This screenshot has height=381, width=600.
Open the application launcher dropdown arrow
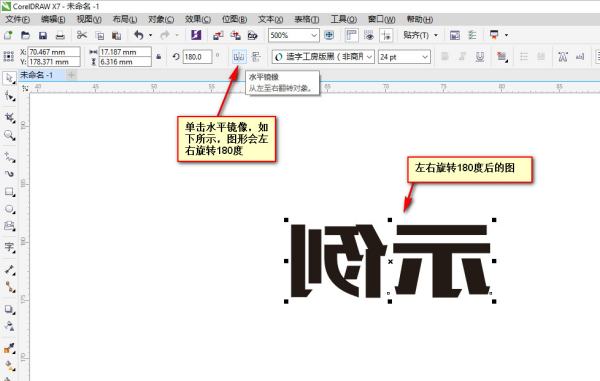pyautogui.click(x=506, y=35)
